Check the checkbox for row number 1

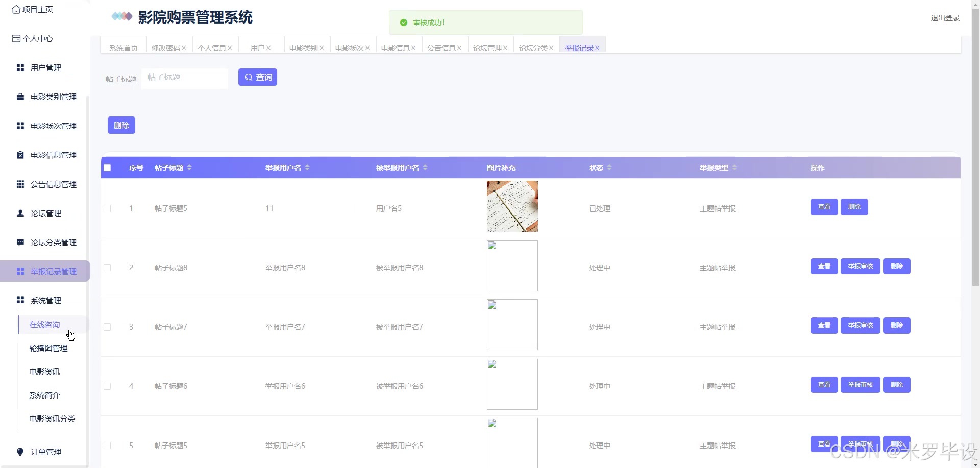107,208
